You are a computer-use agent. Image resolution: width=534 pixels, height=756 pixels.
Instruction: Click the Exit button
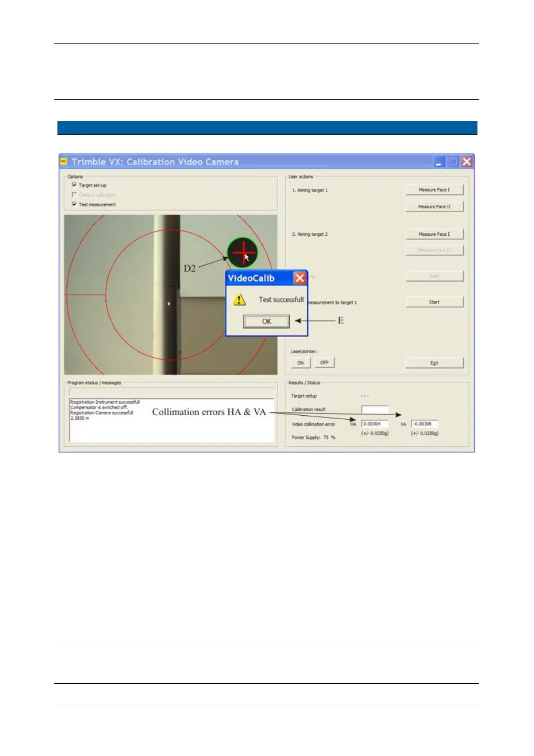pos(434,363)
